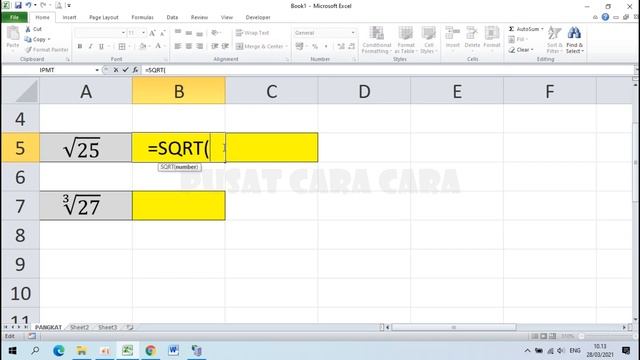Click the Save icon in quick access toolbar

[x=18, y=5]
